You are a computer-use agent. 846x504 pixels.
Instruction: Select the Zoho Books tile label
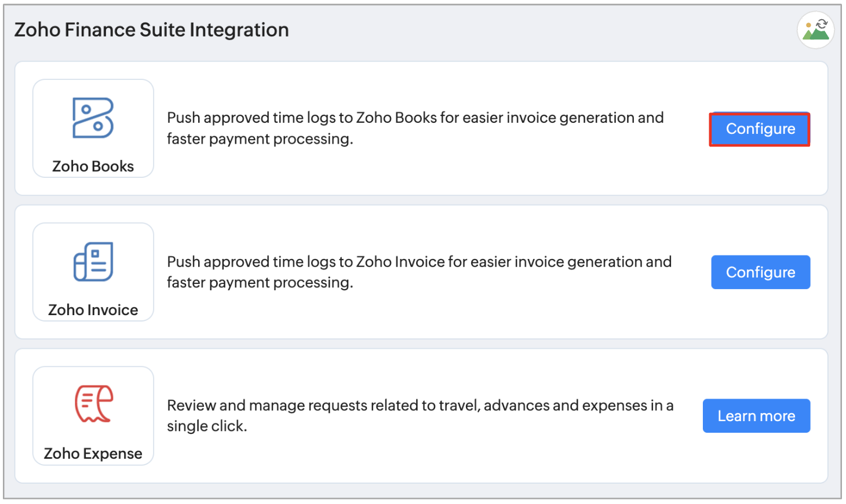(x=93, y=166)
